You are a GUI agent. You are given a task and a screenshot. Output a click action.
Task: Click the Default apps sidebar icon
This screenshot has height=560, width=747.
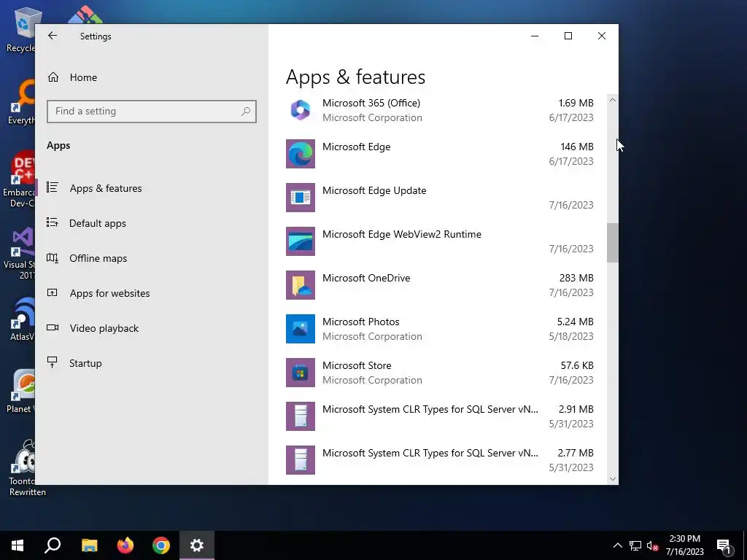53,222
